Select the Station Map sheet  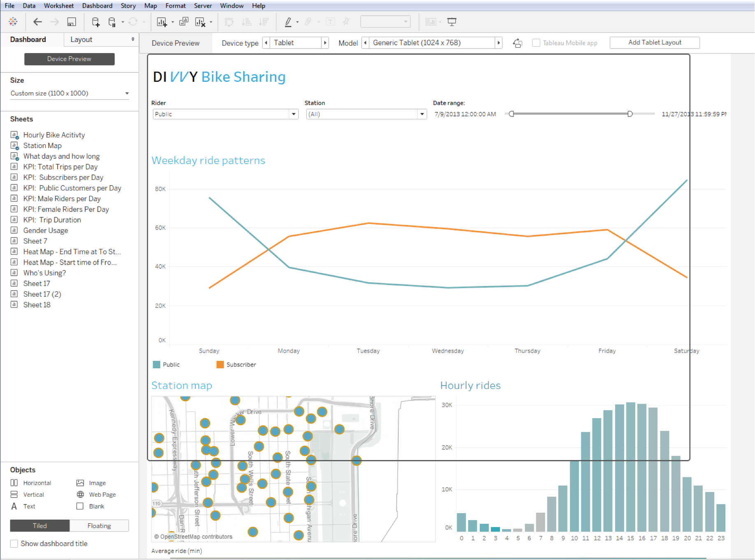[x=42, y=146]
